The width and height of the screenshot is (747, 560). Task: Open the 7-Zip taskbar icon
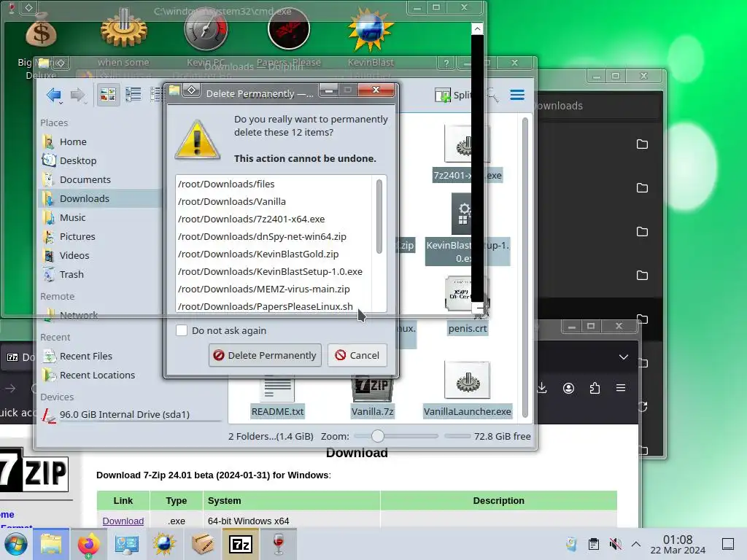click(x=241, y=544)
